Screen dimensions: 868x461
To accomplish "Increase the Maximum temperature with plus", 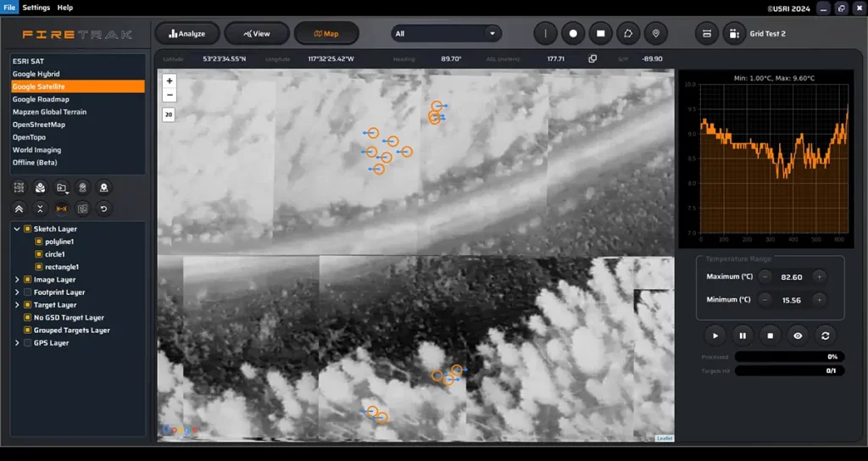I will coord(819,277).
